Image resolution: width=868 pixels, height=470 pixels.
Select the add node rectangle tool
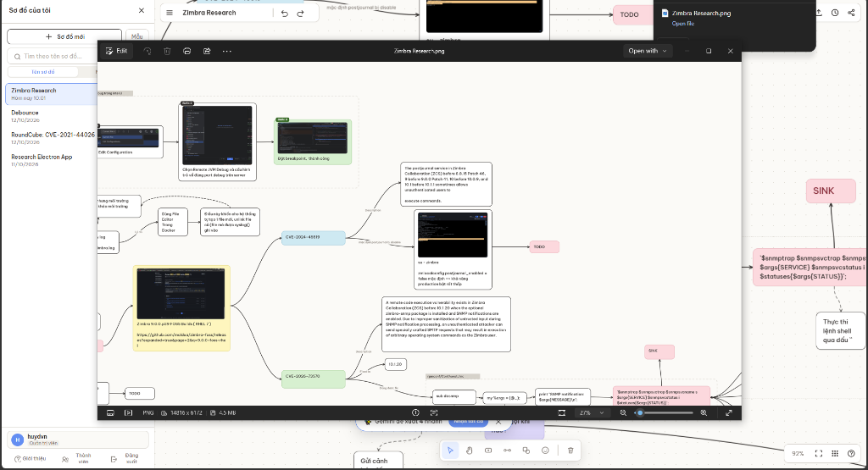pyautogui.click(x=488, y=450)
